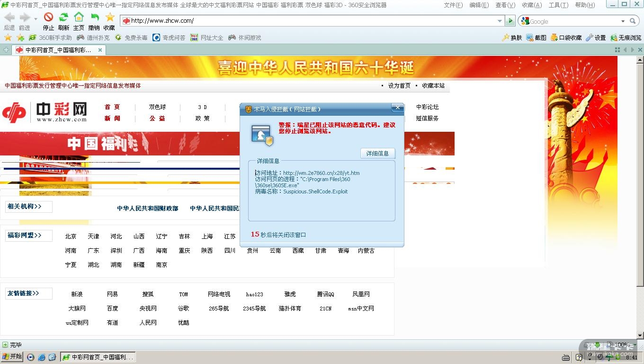Image resolution: width=644 pixels, height=364 pixels.
Task: Click the vertical scrollbar down arrow
Action: 640,336
